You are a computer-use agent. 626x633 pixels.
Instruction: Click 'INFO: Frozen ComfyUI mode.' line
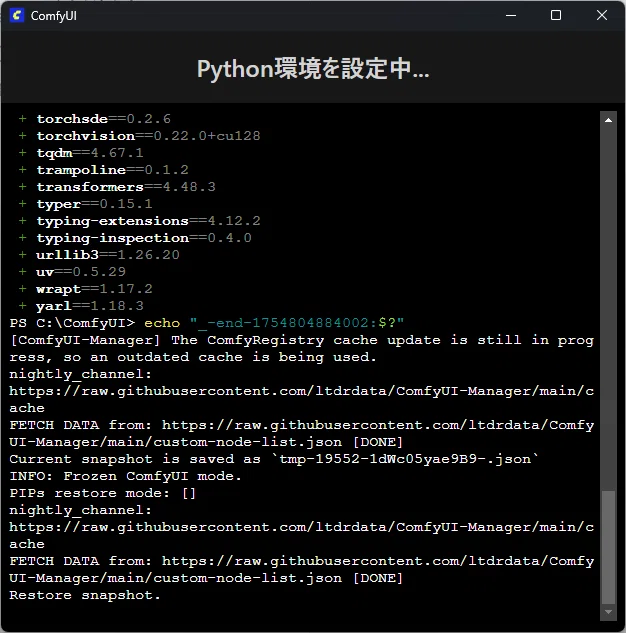[126, 476]
